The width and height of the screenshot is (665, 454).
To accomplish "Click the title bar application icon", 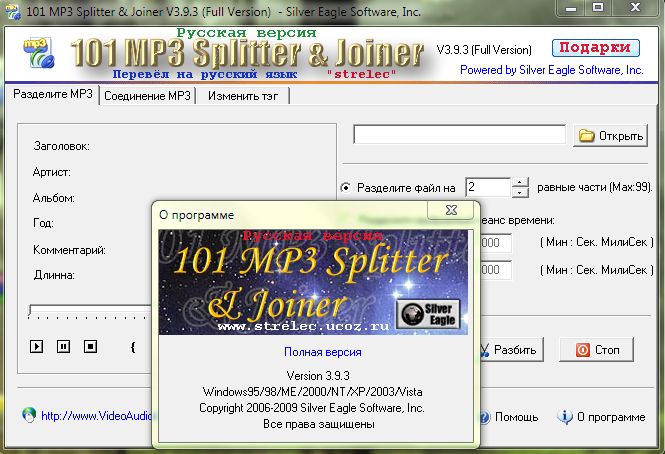I will pyautogui.click(x=13, y=11).
